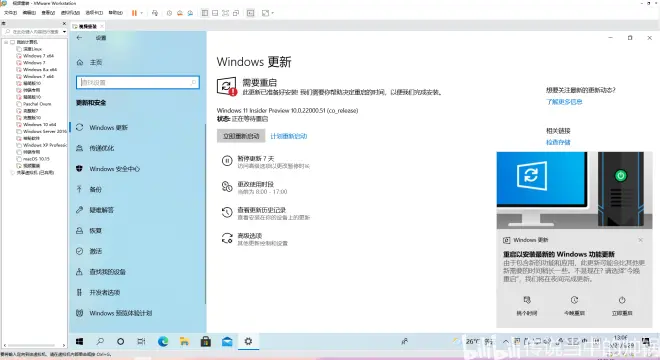
Task: Open the Stretch Guest dropdown arrow
Action: click(273, 13)
